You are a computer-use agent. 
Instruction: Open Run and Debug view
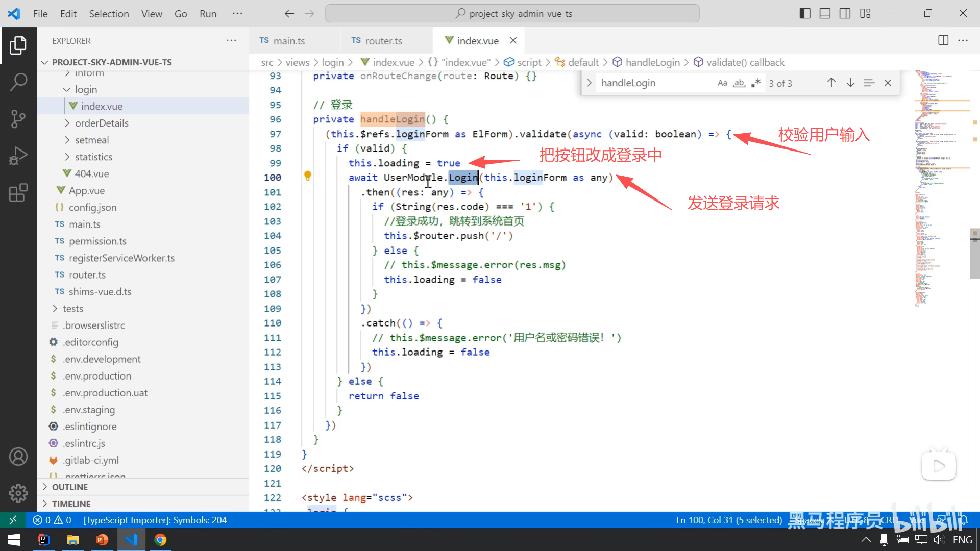pos(18,156)
